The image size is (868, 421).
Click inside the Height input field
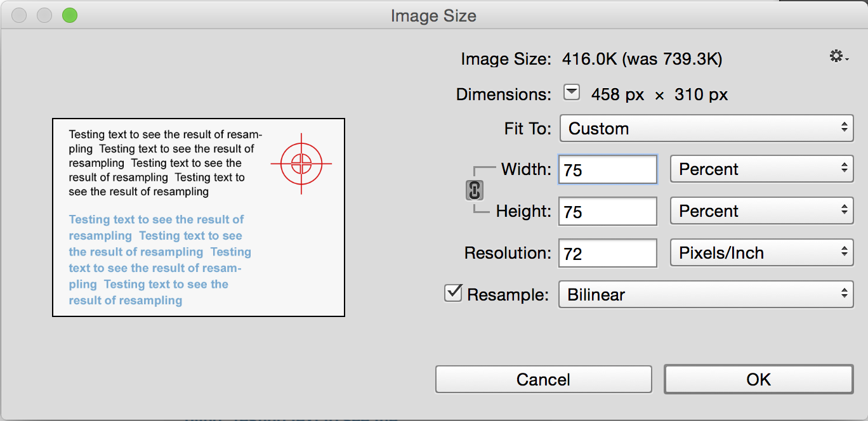click(608, 211)
